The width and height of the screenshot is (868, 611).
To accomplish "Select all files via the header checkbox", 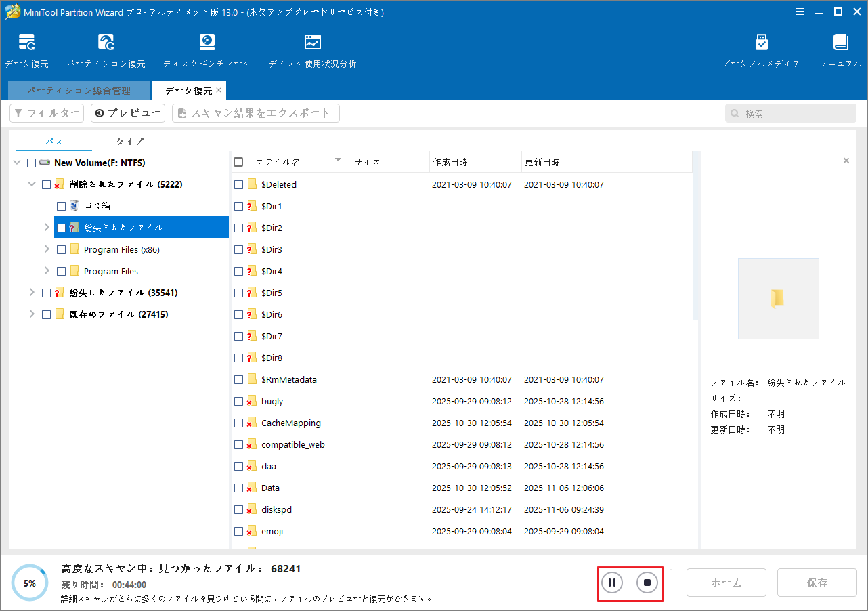I will pos(238,161).
